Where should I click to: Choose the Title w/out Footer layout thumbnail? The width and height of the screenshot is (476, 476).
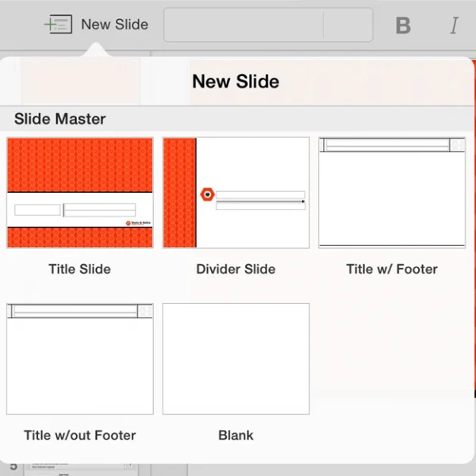click(80, 359)
